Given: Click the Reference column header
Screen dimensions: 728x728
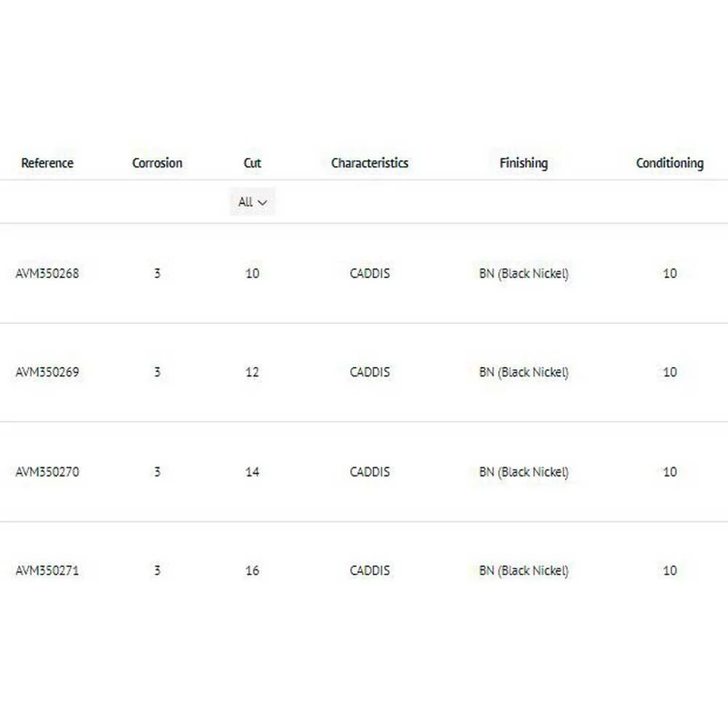Looking at the screenshot, I should (x=47, y=163).
